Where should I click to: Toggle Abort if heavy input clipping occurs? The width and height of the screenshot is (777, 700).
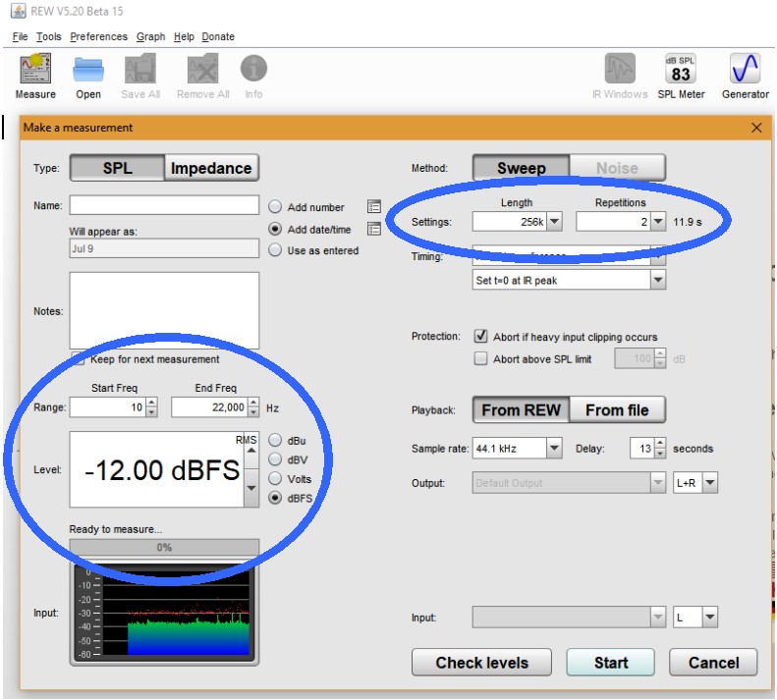click(480, 337)
